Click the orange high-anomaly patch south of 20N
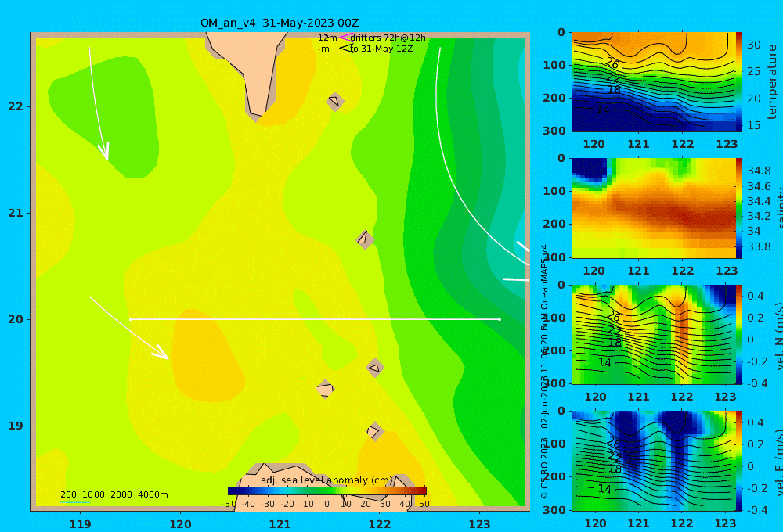The image size is (783, 532). 204,355
